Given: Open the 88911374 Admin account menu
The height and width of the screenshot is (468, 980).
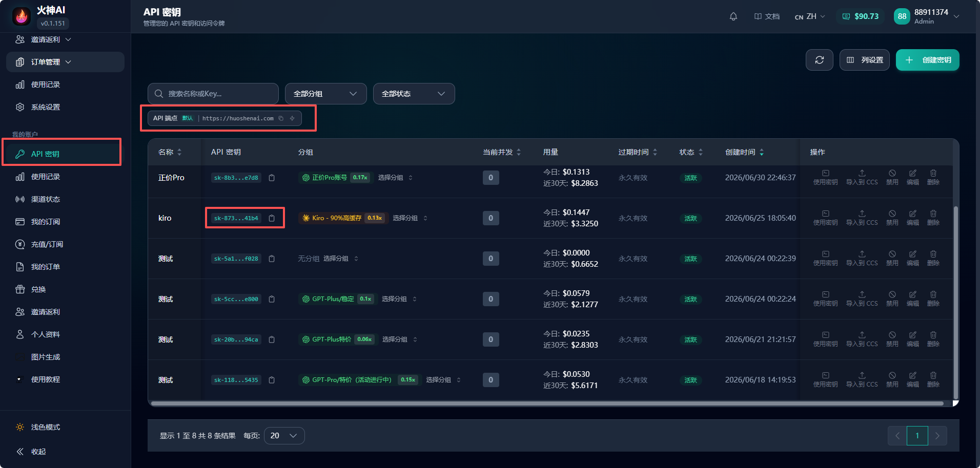Looking at the screenshot, I should point(927,16).
